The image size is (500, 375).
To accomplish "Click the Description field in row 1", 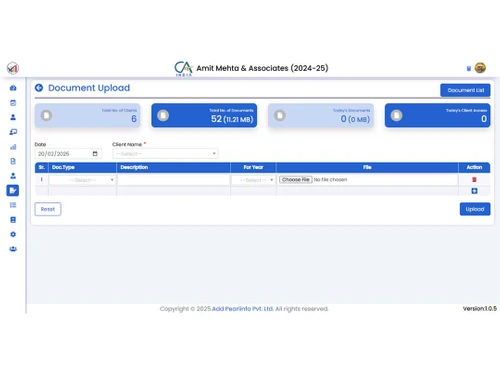I will 173,180.
